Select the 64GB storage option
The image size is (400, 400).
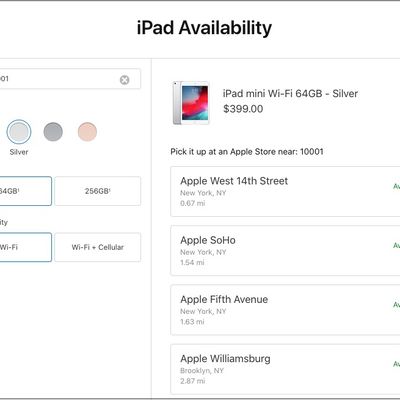pyautogui.click(x=26, y=191)
